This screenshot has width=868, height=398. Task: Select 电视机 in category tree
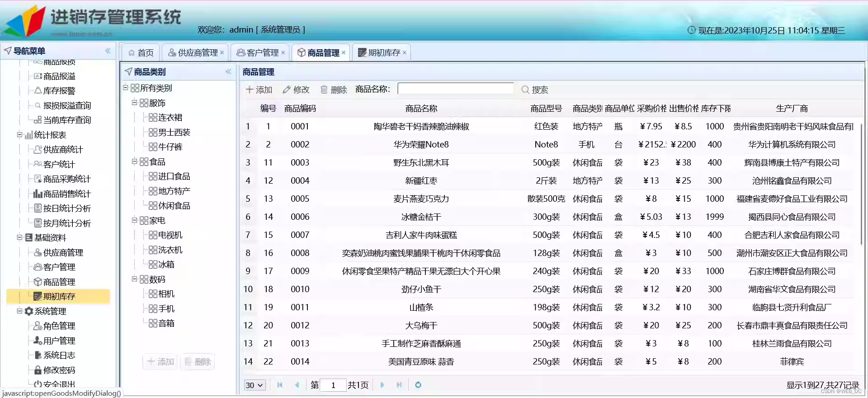click(x=170, y=235)
